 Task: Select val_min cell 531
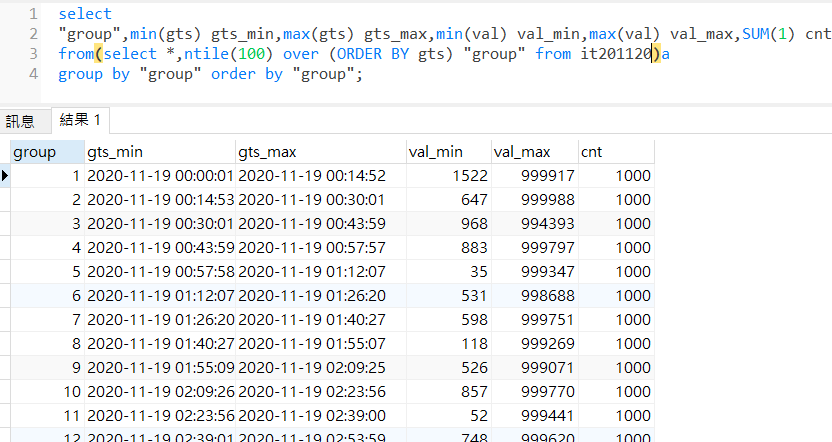448,296
